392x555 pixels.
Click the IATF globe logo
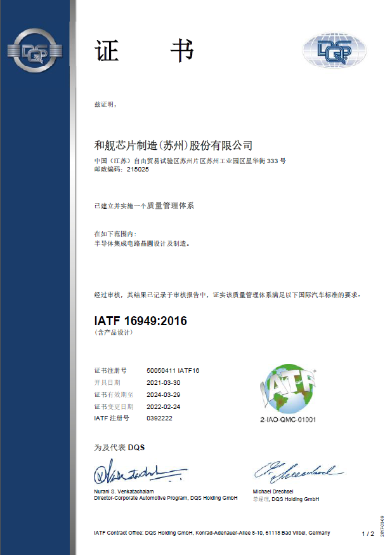[287, 388]
